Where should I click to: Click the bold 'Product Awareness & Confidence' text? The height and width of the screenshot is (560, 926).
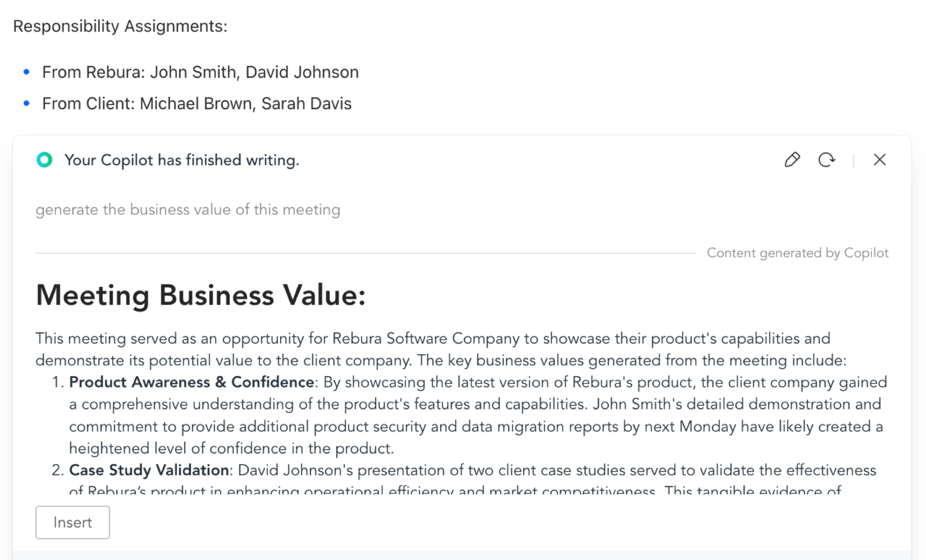192,382
